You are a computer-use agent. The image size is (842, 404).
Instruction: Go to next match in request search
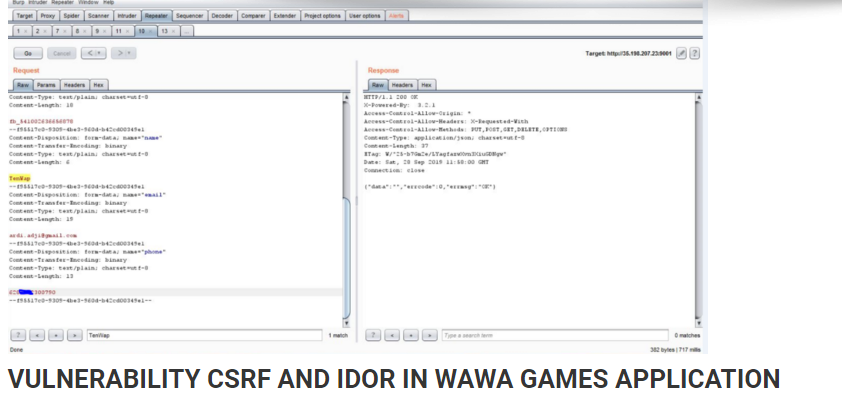click(75, 335)
